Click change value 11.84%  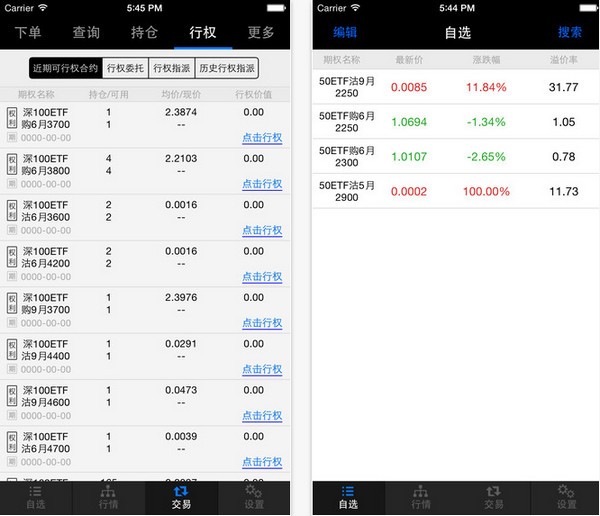(x=486, y=87)
